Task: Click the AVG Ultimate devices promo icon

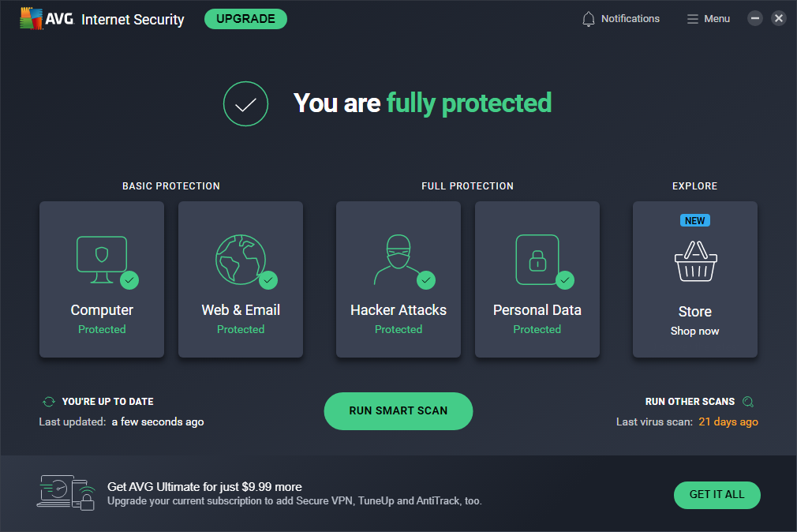Action: tap(66, 492)
